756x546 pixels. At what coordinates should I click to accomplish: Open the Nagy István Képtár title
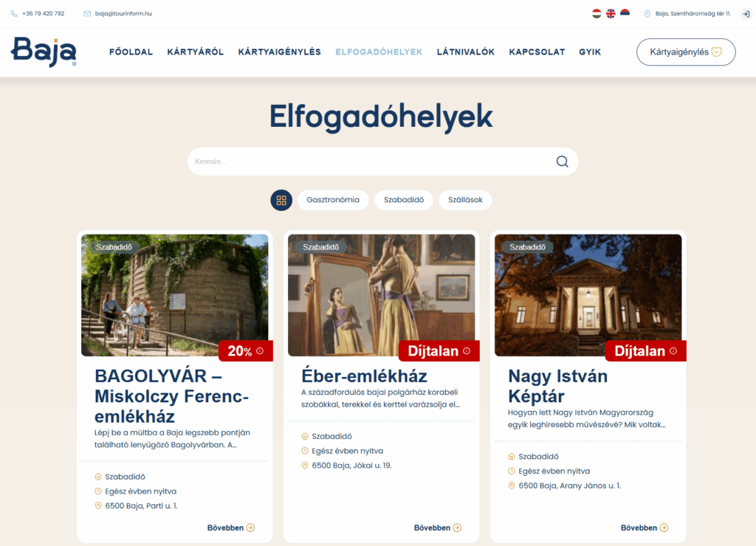558,386
